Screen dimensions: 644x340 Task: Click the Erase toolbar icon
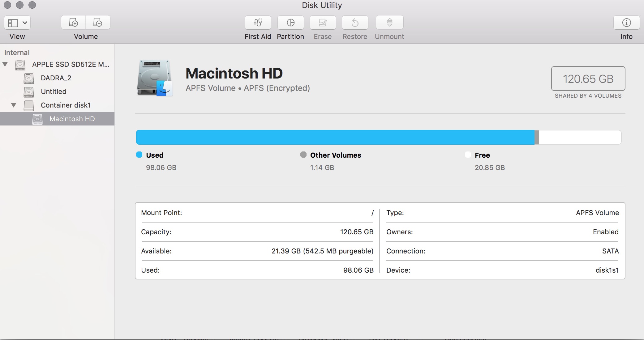pyautogui.click(x=323, y=23)
